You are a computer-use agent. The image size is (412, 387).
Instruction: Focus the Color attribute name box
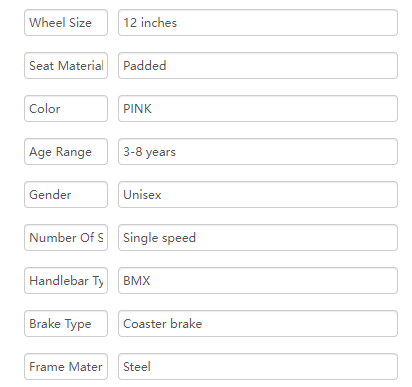(66, 109)
